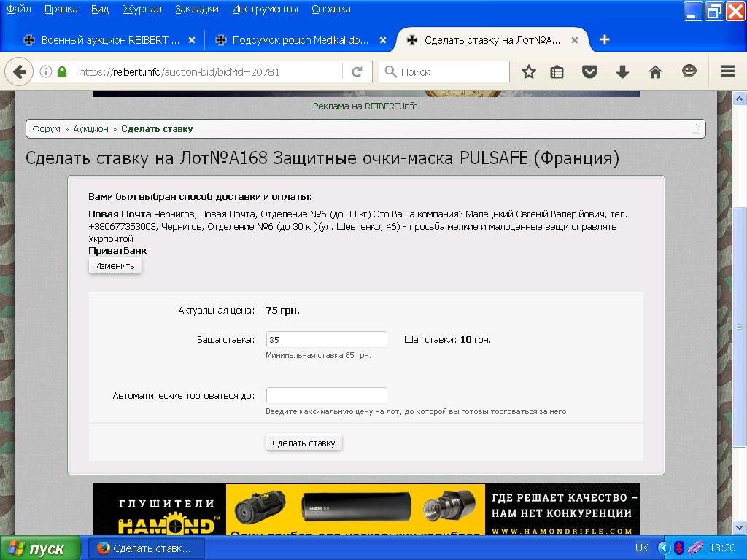Click the 75 грн. current price text
747x560 pixels.
(282, 311)
